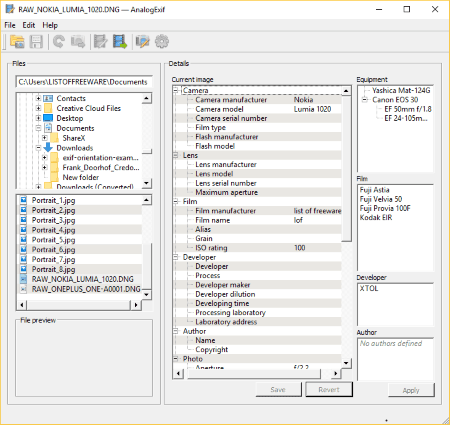Click the Save button
The image size is (450, 425).
pyautogui.click(x=278, y=389)
